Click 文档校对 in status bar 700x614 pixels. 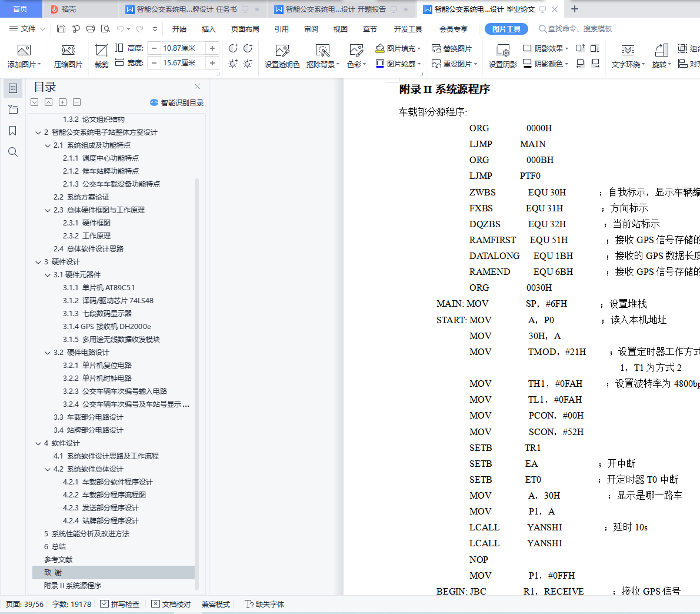(171, 604)
